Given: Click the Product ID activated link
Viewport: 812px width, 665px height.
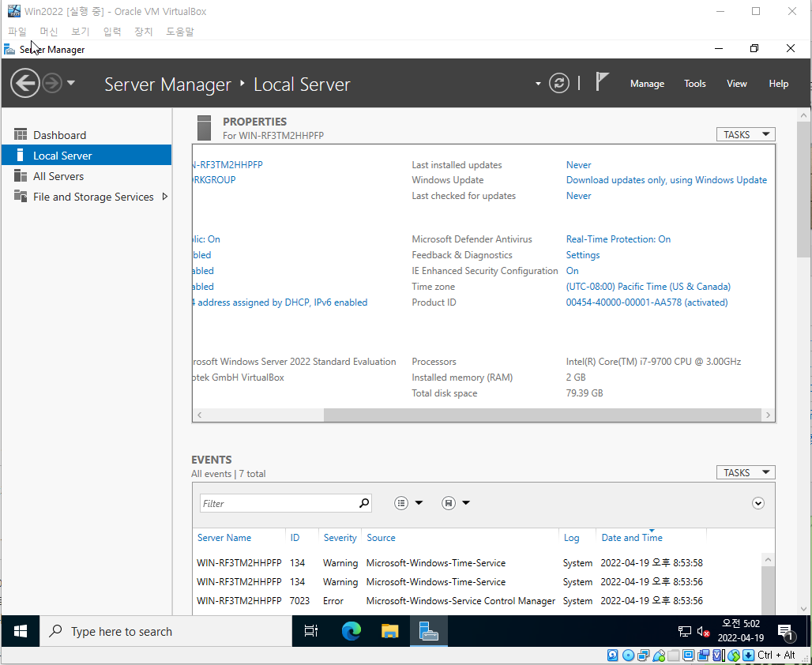Looking at the screenshot, I should pyautogui.click(x=647, y=302).
